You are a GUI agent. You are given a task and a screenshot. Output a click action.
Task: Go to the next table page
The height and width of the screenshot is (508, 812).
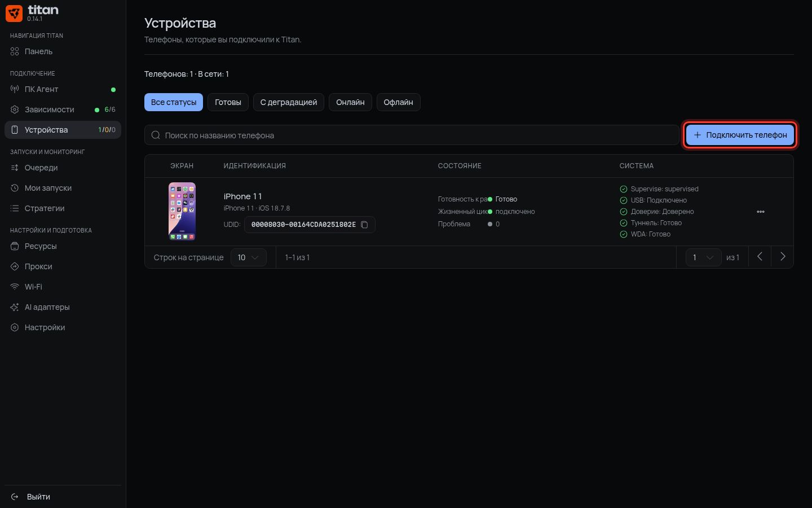[x=782, y=257]
